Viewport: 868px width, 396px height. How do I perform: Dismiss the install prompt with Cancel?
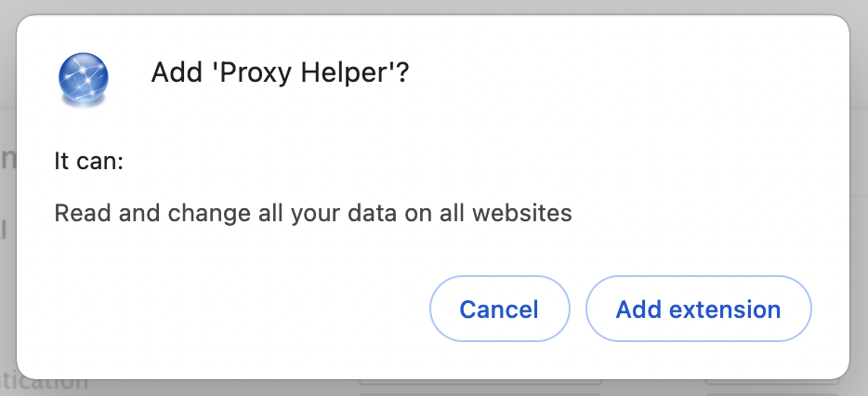[x=499, y=309]
